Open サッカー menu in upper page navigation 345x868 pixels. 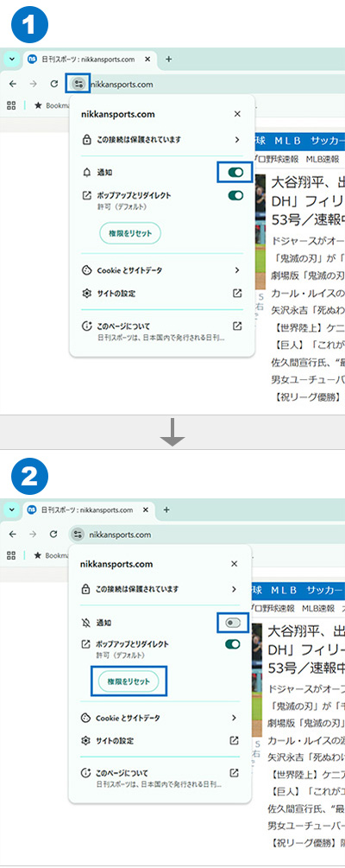pos(328,141)
